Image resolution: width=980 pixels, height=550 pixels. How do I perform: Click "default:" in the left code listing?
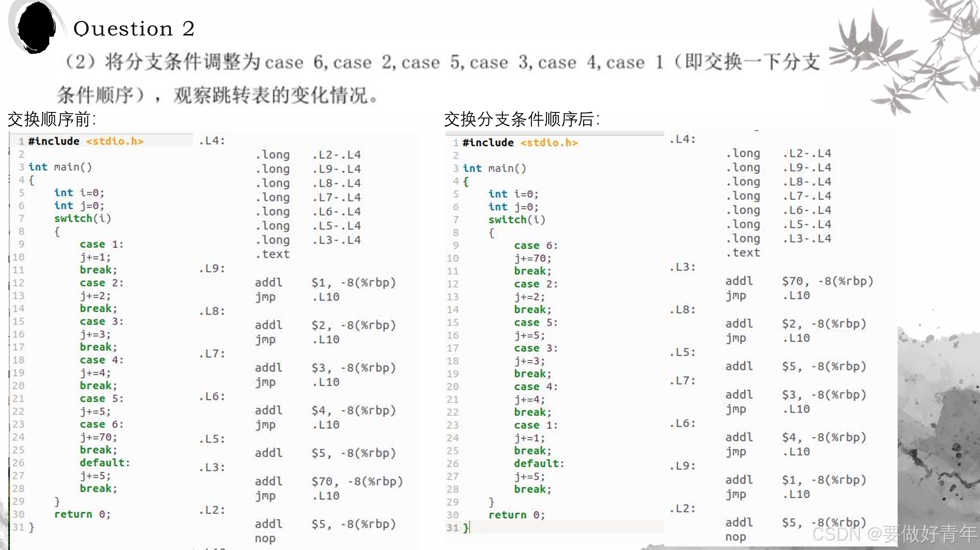click(104, 463)
